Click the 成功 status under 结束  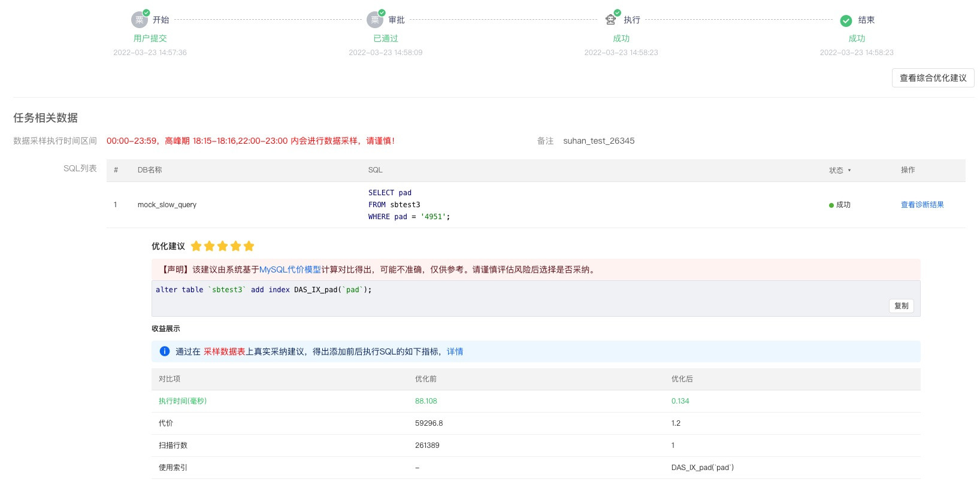[857, 38]
